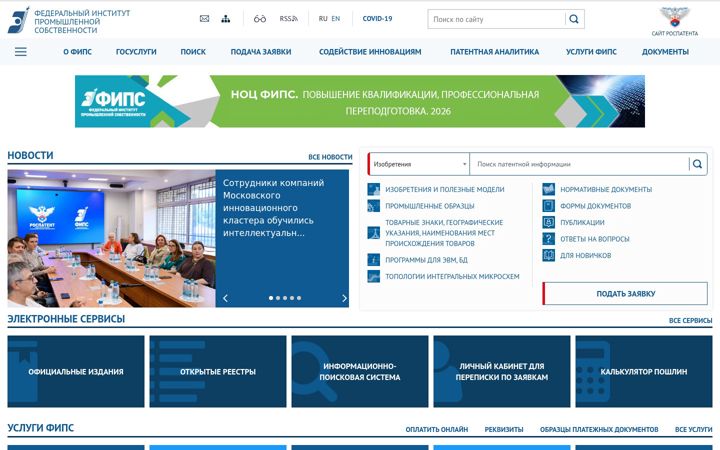Focus the Поиск патентной информации field
Viewport: 720px width, 450px height.
click(579, 164)
